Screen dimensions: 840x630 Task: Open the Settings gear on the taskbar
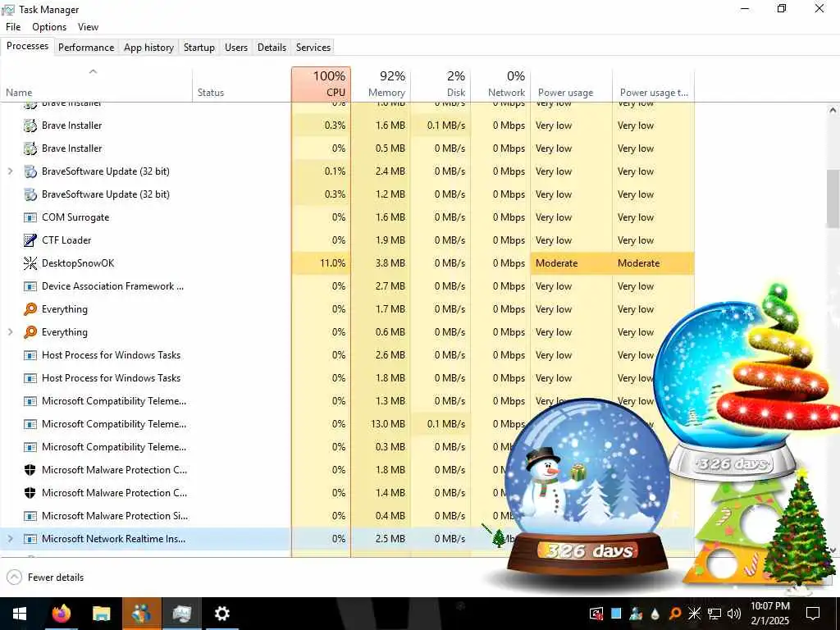(x=221, y=614)
